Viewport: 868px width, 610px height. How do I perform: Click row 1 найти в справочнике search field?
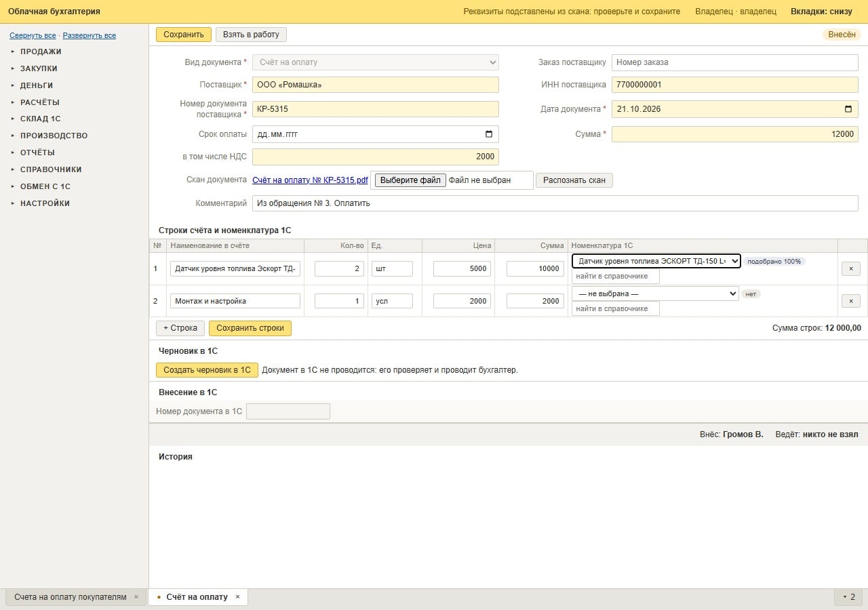click(616, 277)
